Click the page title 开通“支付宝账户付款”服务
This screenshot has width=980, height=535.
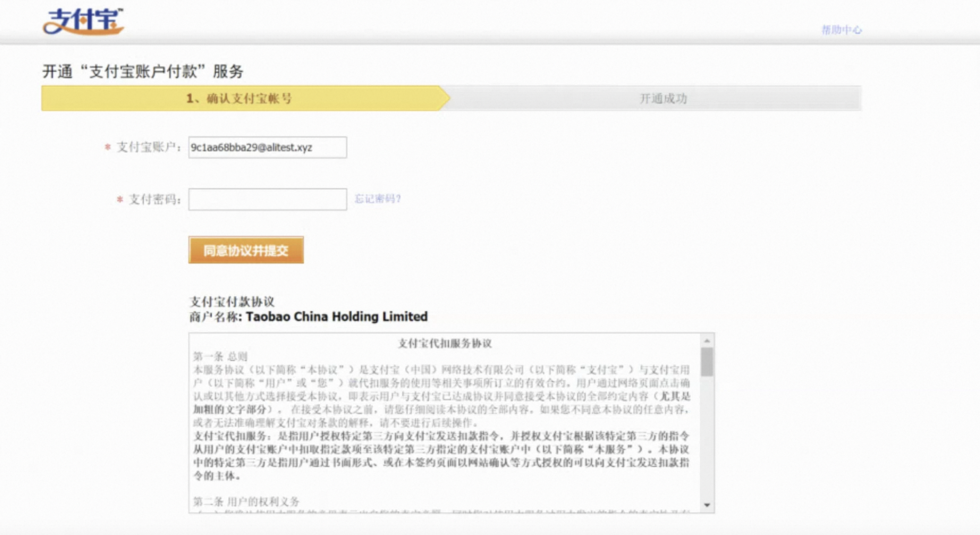(x=143, y=71)
